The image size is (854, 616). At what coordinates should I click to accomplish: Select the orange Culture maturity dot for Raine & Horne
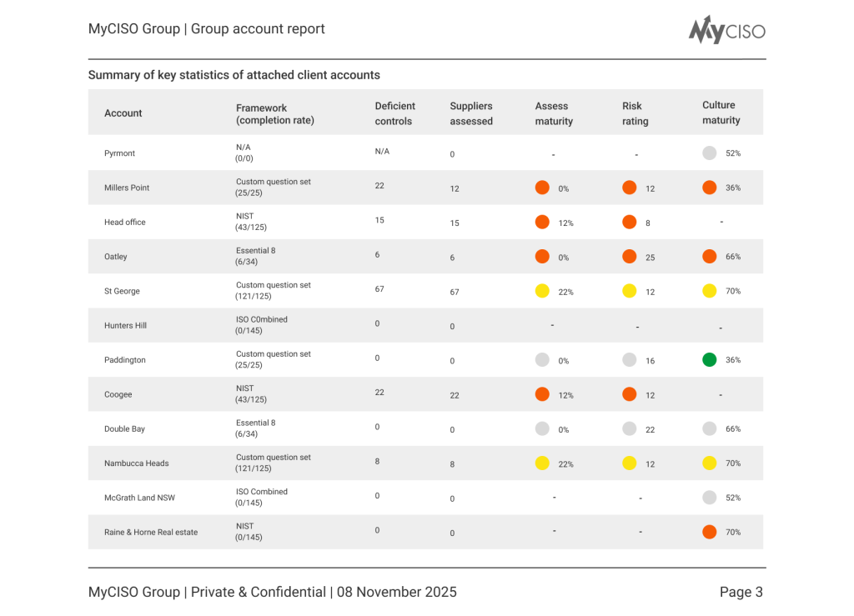coord(710,531)
